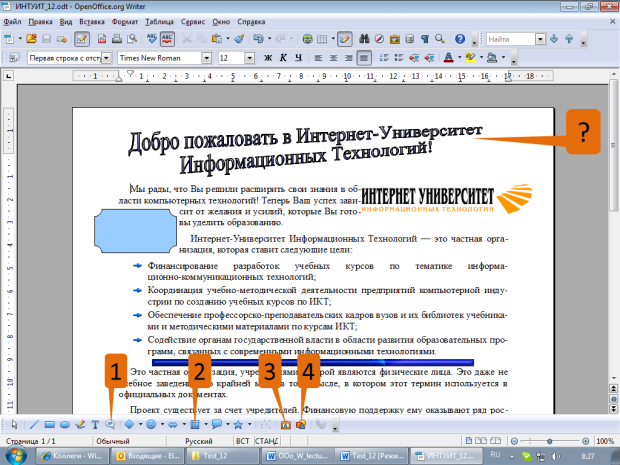Click the Numbering On/Off icon
The height and width of the screenshot is (465, 620).
[384, 58]
